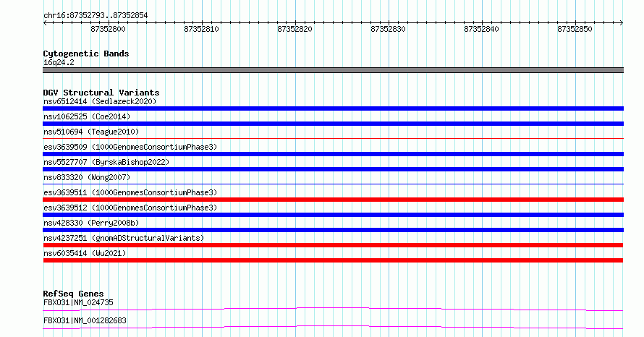This screenshot has height=337, width=644.
Task: Click ruler position 87352800
Action: 108,29
